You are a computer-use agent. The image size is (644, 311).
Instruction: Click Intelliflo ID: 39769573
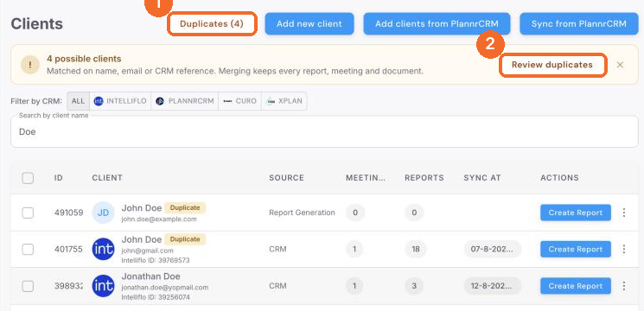(x=156, y=261)
